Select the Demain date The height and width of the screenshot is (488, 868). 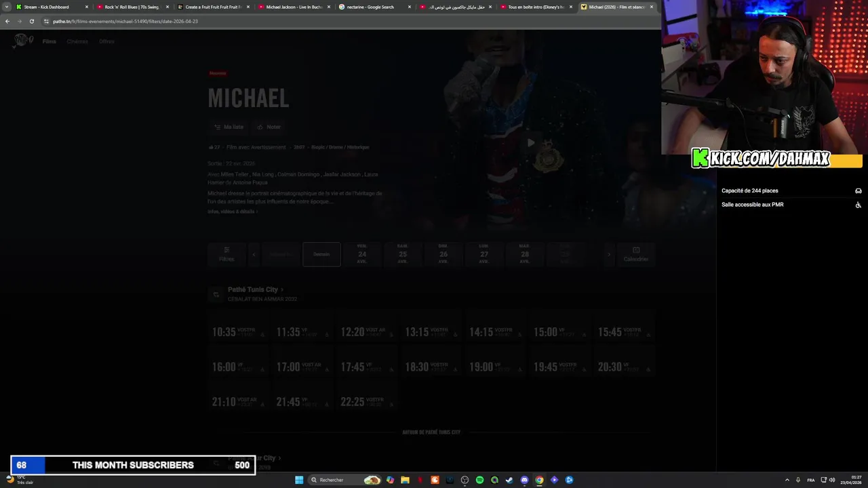[321, 254]
